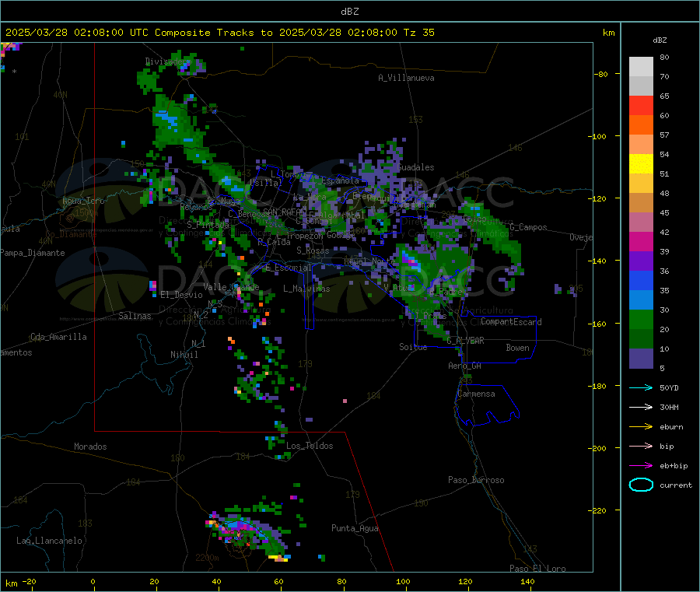Click the Salinas map label
Screen dimensions: 700x592
click(135, 316)
